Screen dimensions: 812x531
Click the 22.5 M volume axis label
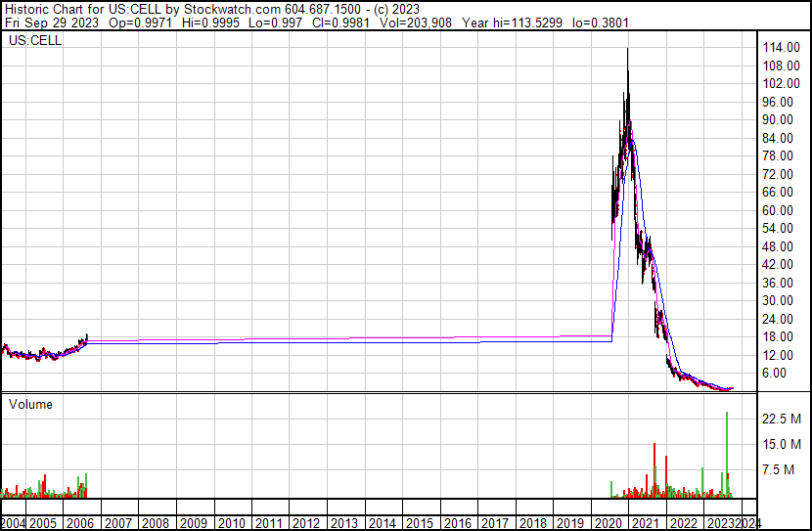pos(783,419)
